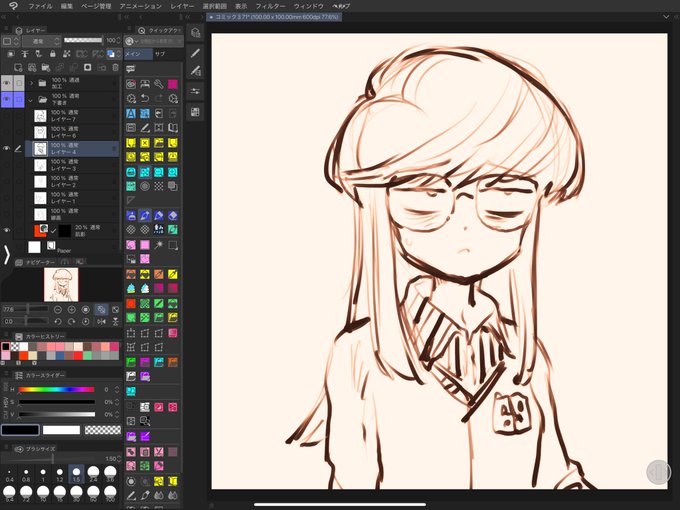Open the フィルター menu
The width and height of the screenshot is (680, 510).
pos(270,6)
